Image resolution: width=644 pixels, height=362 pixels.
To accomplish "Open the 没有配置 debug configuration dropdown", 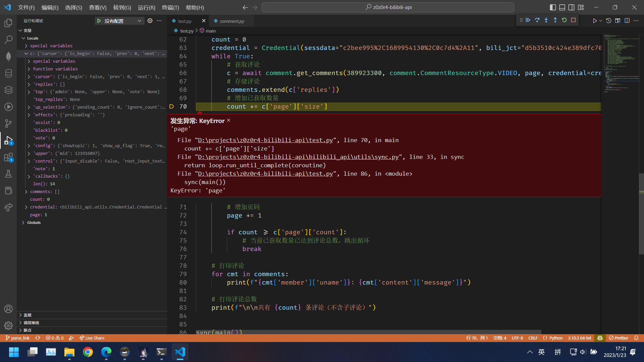I will click(x=140, y=21).
